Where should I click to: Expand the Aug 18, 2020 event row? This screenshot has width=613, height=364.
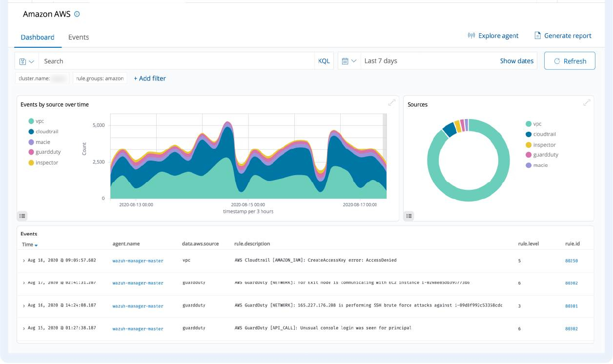pos(24,261)
